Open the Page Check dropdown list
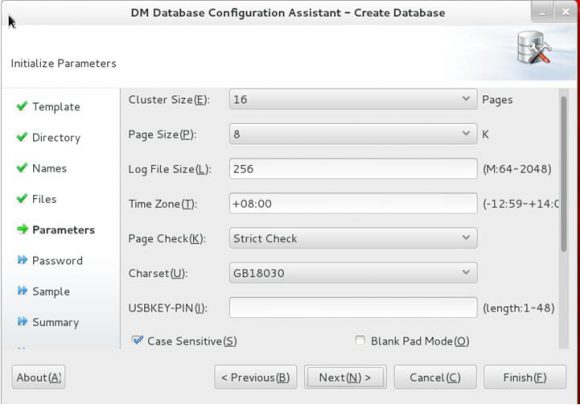Viewport: 580px width, 405px height. 353,238
